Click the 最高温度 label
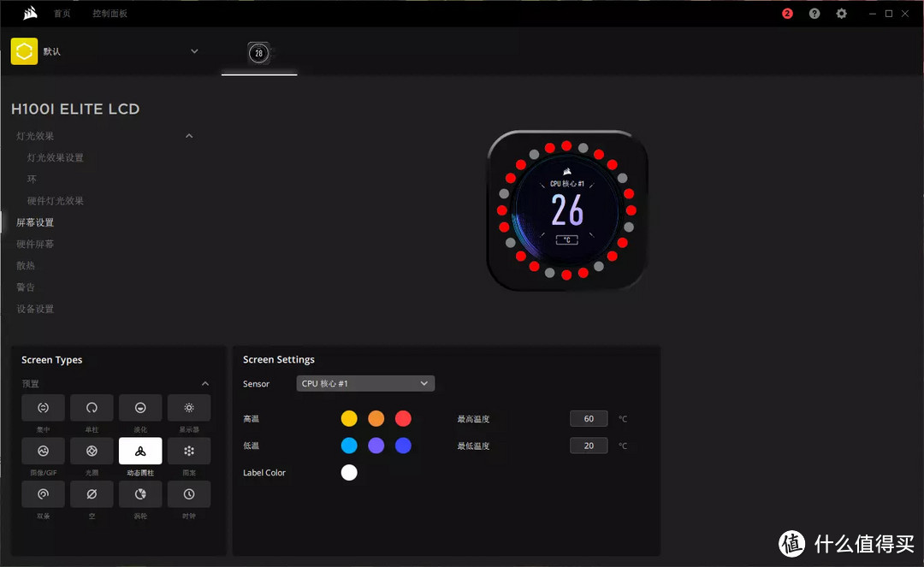Viewport: 924px width, 567px height. [x=473, y=419]
